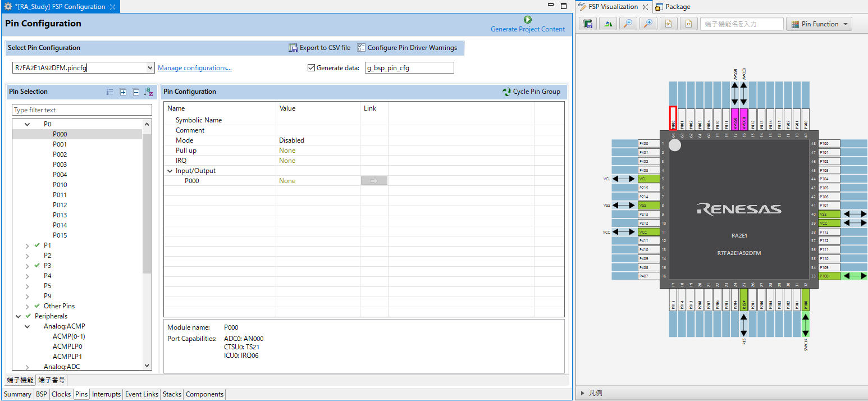868x401 pixels.
Task: Open the Pin Function dropdown
Action: [819, 24]
